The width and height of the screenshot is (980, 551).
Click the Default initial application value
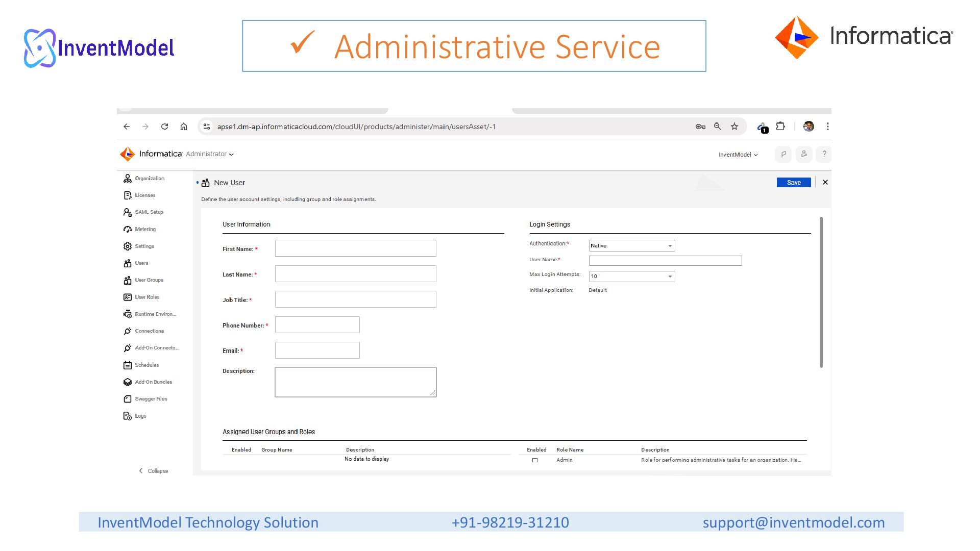[598, 290]
